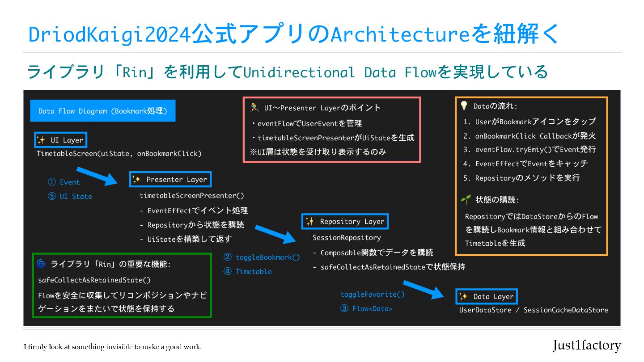This screenshot has width=644, height=362.
Task: Select the line UiStateを構築して返す
Action: (x=186, y=239)
